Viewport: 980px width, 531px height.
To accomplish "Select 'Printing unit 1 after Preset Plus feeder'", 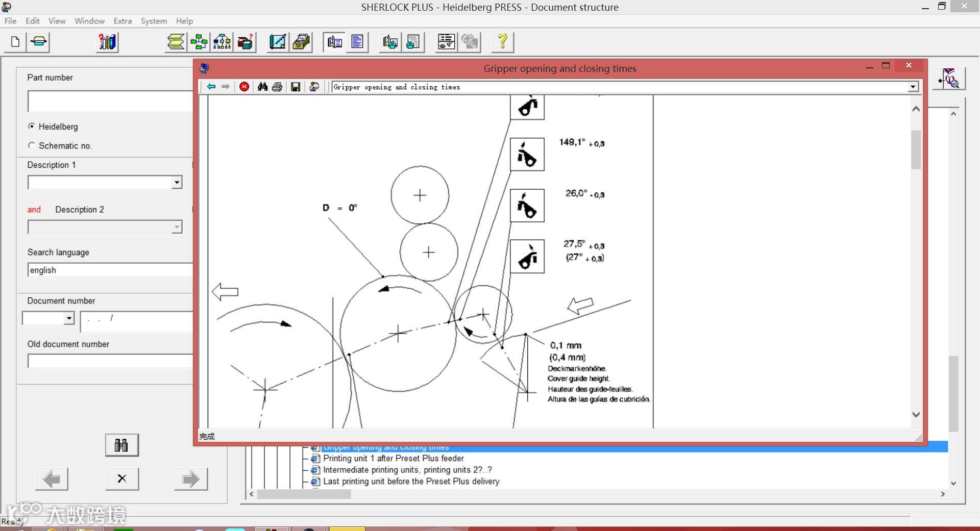I will 394,459.
